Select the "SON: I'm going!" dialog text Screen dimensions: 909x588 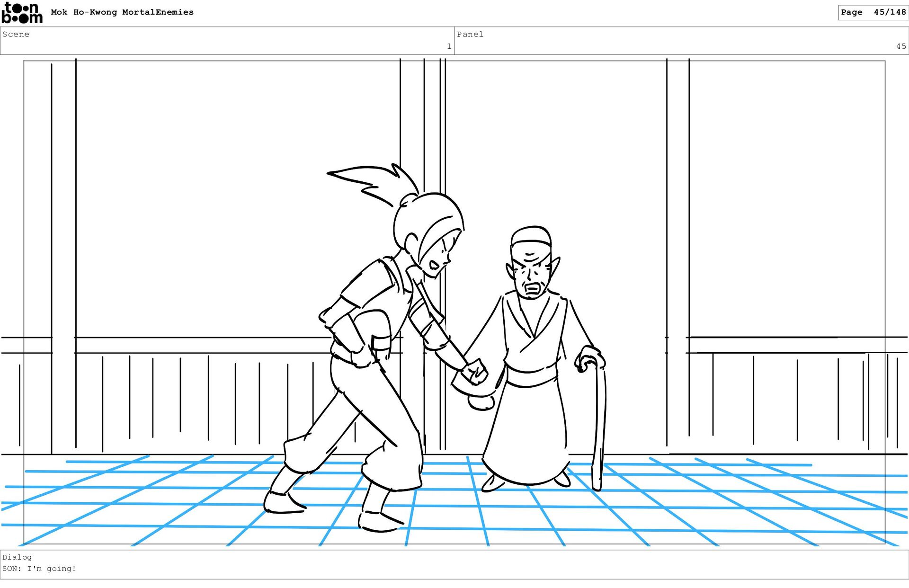39,569
